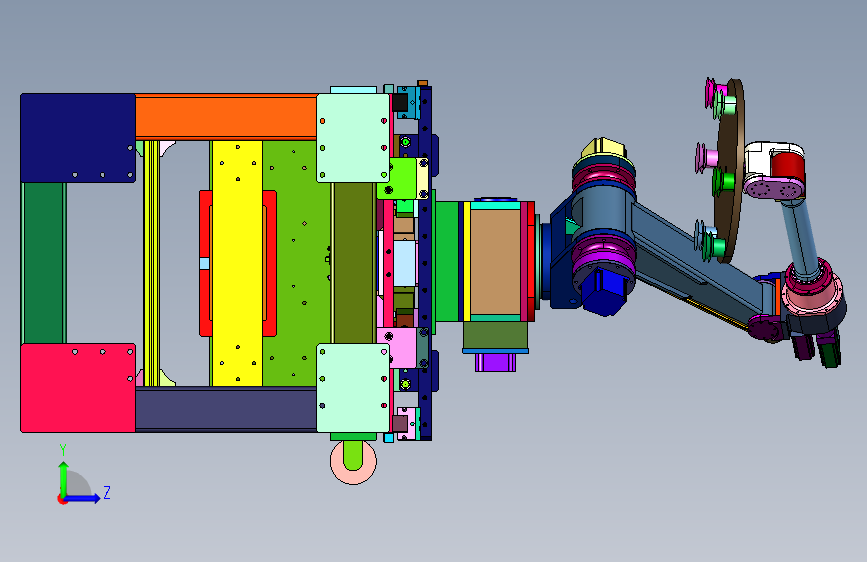This screenshot has width=867, height=562.
Task: Select the crimson corner block of the frame
Action: (77, 388)
